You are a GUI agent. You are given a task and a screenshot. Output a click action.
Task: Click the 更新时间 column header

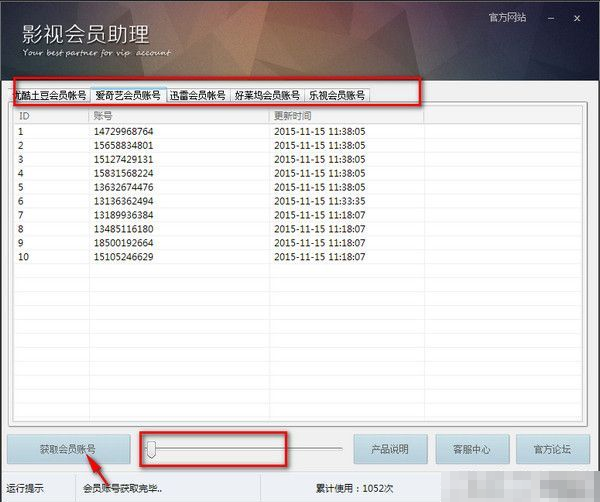[x=346, y=116]
